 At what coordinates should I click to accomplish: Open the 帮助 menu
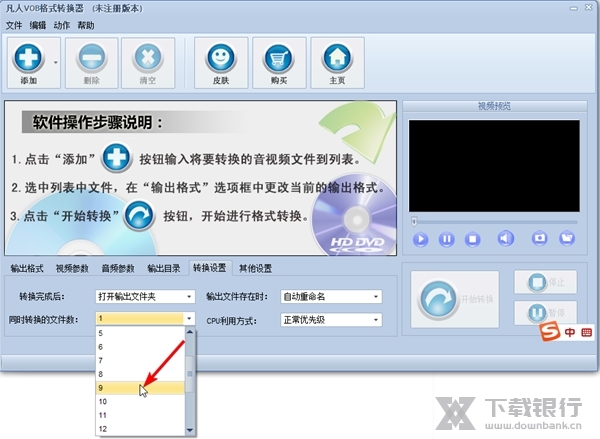[86, 26]
